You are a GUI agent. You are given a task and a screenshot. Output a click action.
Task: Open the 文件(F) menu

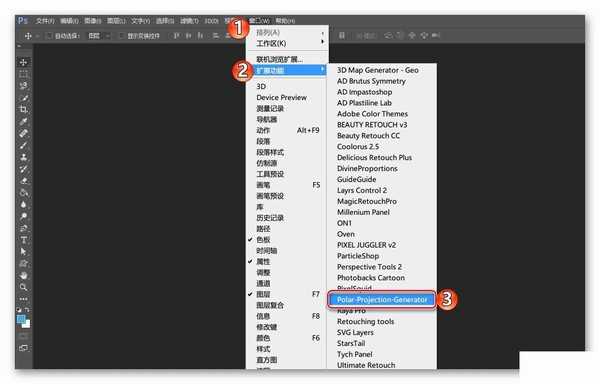tap(45, 21)
